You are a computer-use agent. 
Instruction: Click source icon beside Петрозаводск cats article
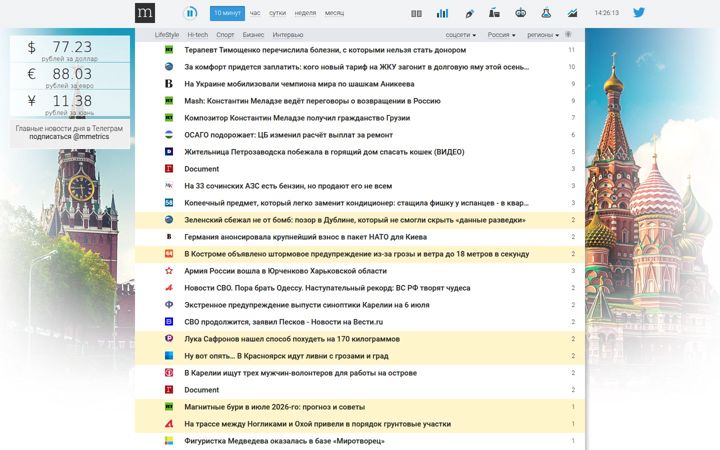(169, 152)
